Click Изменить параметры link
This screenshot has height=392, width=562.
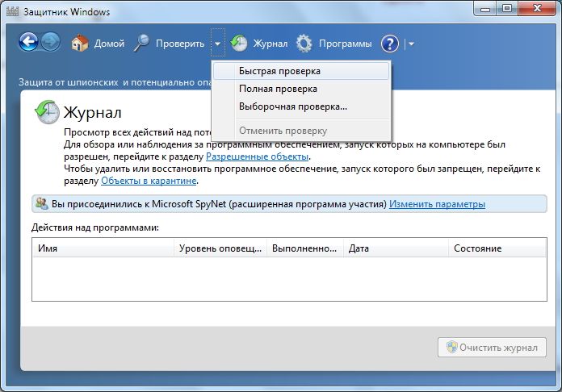tap(437, 205)
